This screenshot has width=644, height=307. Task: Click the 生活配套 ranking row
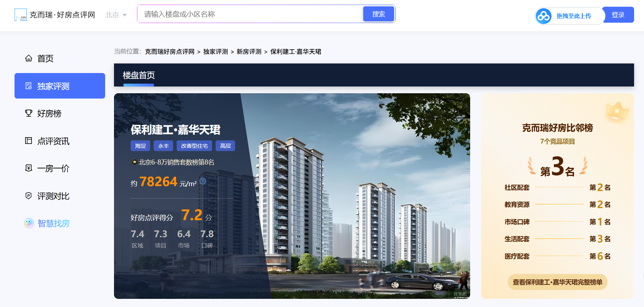pyautogui.click(x=558, y=239)
